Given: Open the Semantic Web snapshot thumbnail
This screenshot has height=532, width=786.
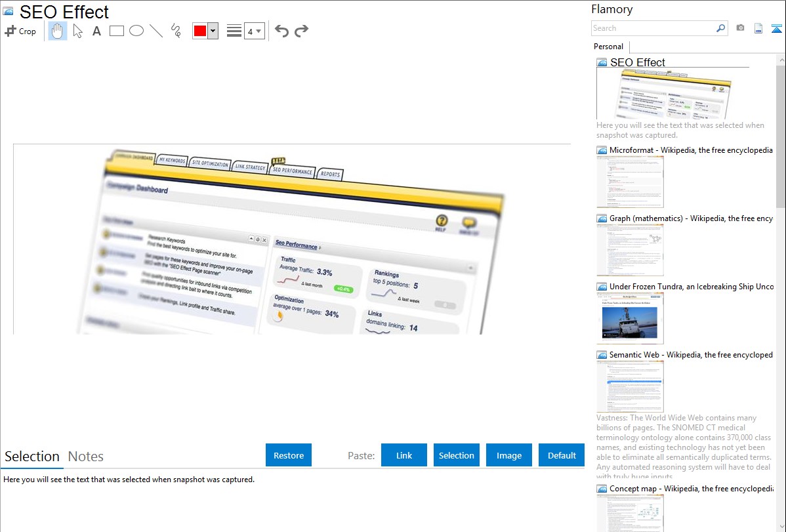Looking at the screenshot, I should [x=630, y=386].
